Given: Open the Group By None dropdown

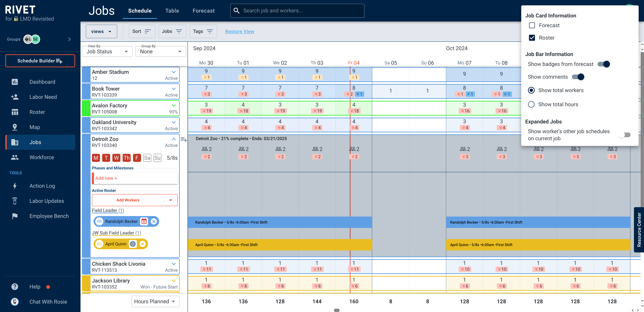Looking at the screenshot, I should (x=160, y=51).
